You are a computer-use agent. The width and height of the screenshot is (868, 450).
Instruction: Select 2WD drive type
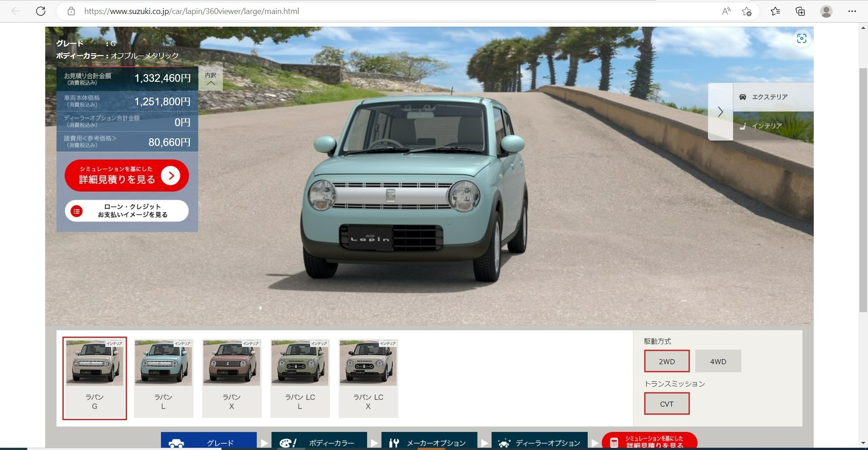pos(667,361)
